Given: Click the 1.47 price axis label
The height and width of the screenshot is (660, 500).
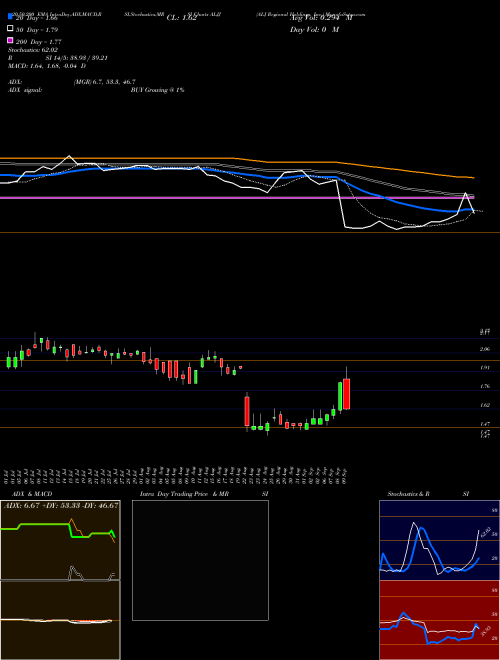Looking at the screenshot, I should tap(485, 423).
